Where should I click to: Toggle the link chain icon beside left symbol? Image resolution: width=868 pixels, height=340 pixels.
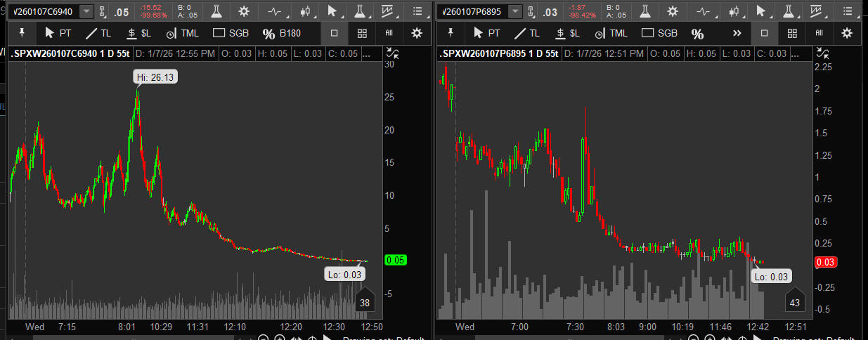103,11
